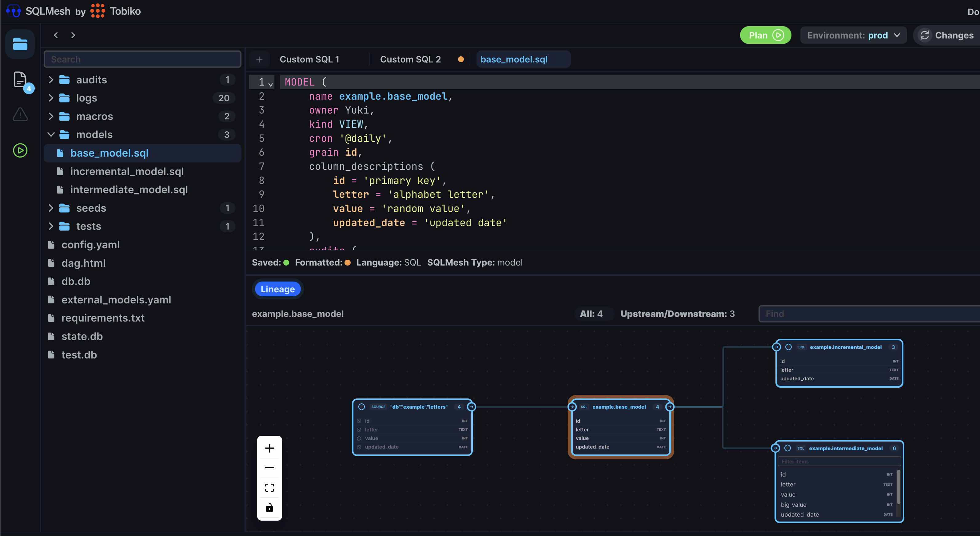Toggle the id column on the letters source node
980x536 pixels.
click(359, 421)
